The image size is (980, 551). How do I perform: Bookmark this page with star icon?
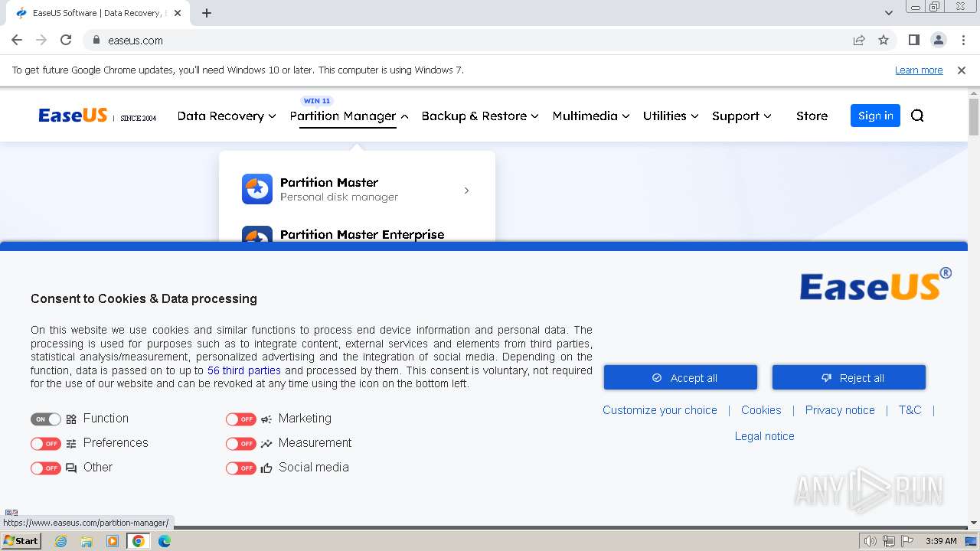pos(884,40)
